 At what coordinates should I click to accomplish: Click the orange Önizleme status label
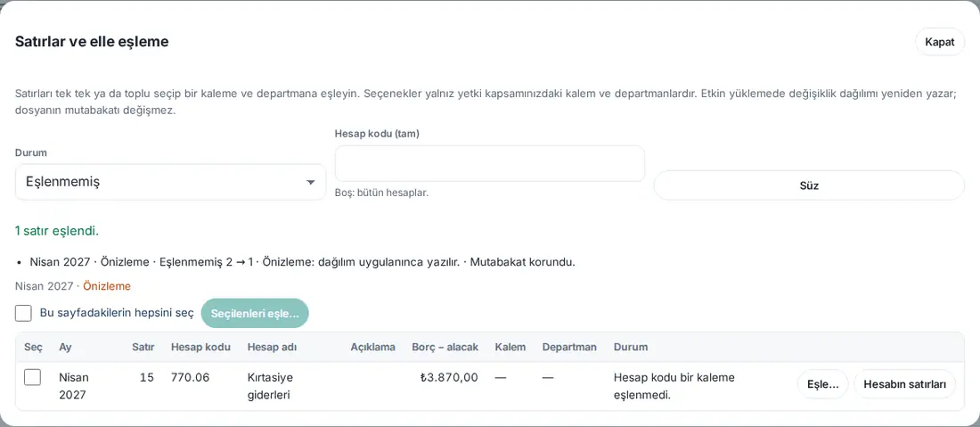click(107, 286)
